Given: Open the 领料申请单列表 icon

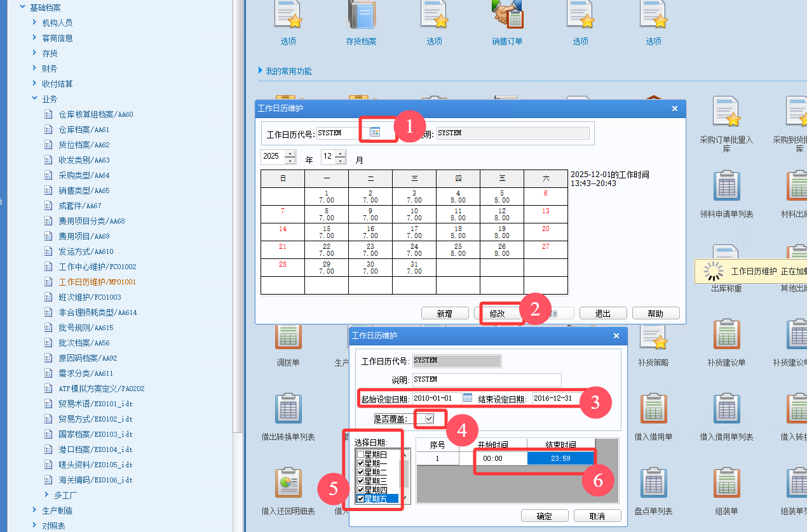Looking at the screenshot, I should (726, 186).
